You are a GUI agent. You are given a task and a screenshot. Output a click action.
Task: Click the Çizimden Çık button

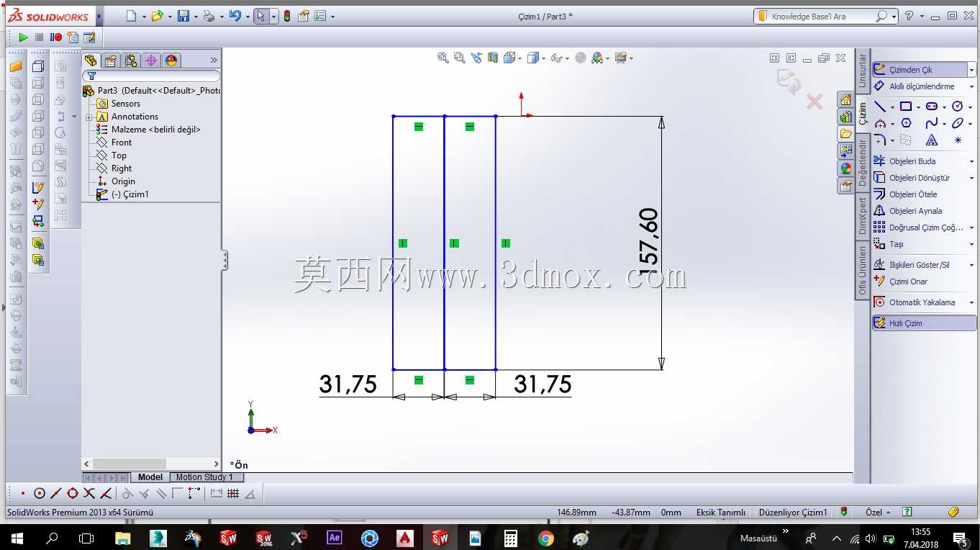click(920, 70)
